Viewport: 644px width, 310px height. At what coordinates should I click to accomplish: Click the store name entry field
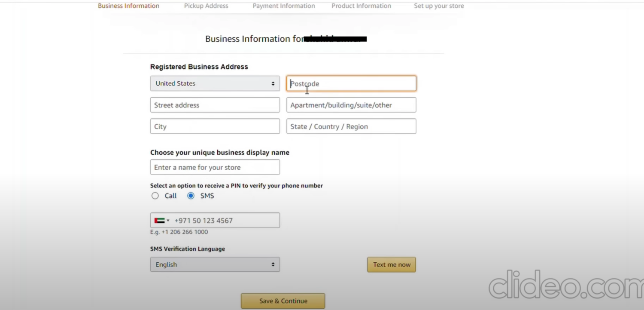[215, 167]
